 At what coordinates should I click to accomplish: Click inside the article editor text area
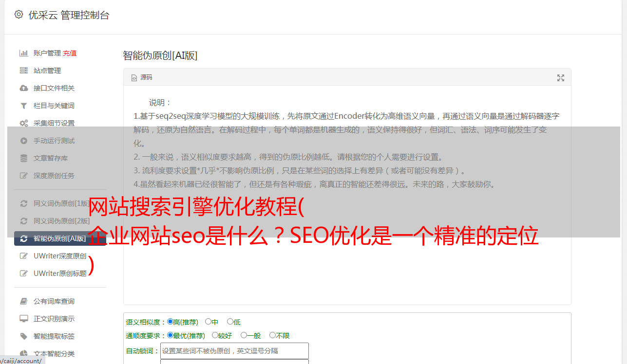point(347,196)
